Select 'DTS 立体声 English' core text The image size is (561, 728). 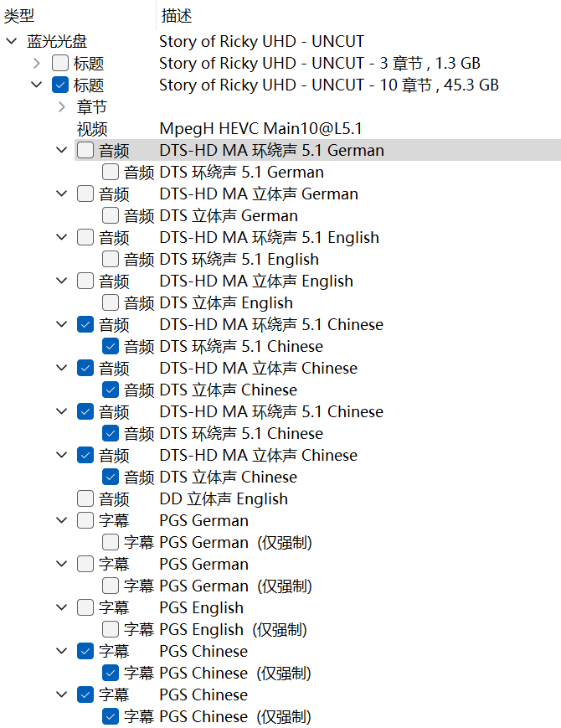tap(226, 302)
